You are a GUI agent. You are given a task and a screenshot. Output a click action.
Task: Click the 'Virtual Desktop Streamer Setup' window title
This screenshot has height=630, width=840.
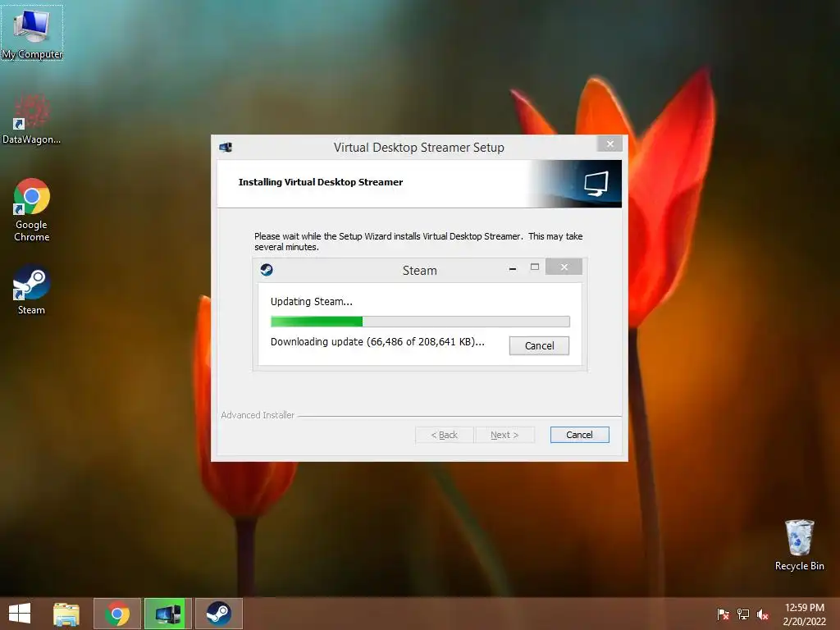pos(419,148)
